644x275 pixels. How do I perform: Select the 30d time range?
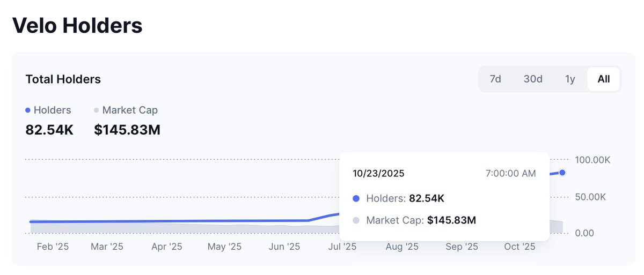tap(533, 79)
